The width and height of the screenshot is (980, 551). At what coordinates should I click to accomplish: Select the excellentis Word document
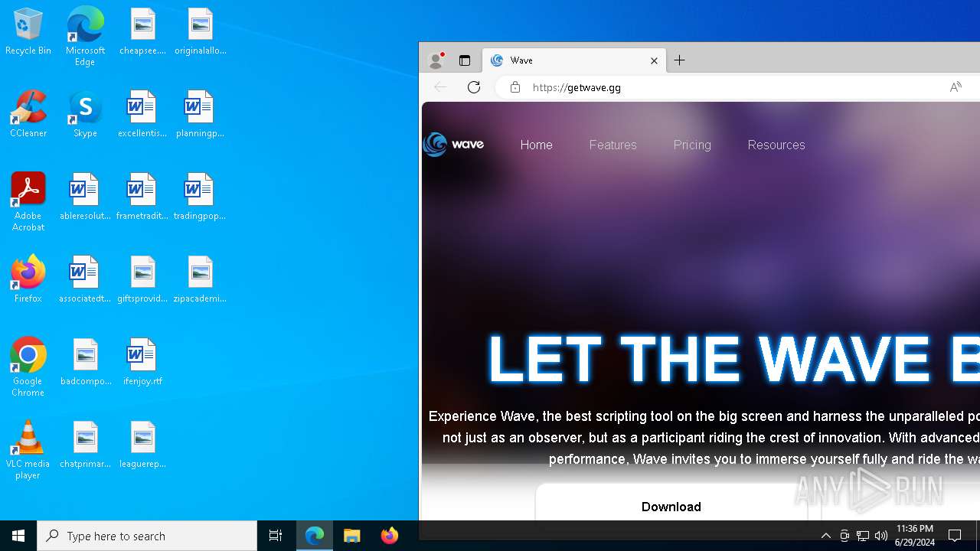click(142, 114)
